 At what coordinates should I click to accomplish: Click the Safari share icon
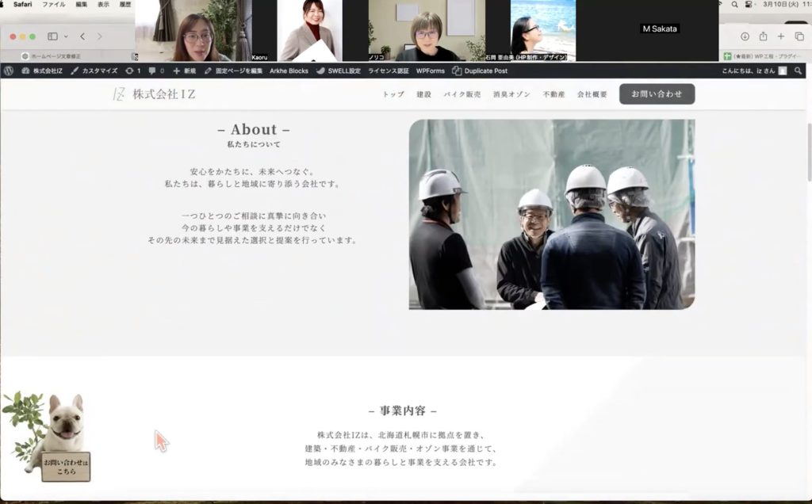[763, 36]
